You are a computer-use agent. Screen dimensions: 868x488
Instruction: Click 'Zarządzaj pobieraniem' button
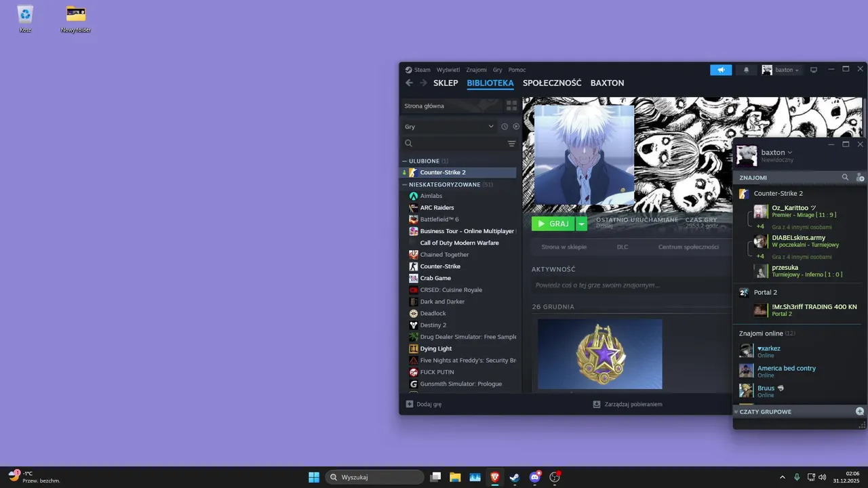tap(628, 404)
